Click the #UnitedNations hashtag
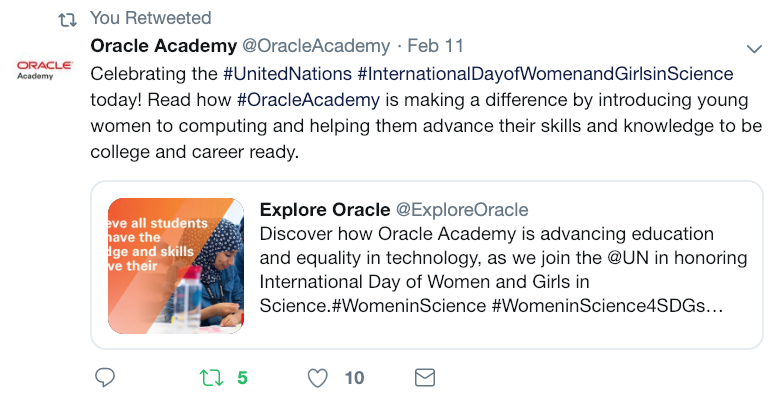This screenshot has width=778, height=398. click(x=287, y=74)
